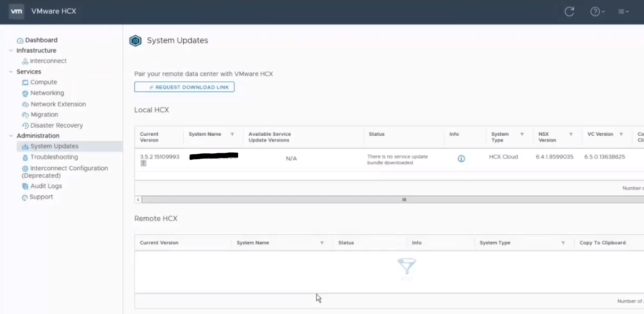Click Request Download Link button
The height and width of the screenshot is (314, 644).
click(184, 87)
